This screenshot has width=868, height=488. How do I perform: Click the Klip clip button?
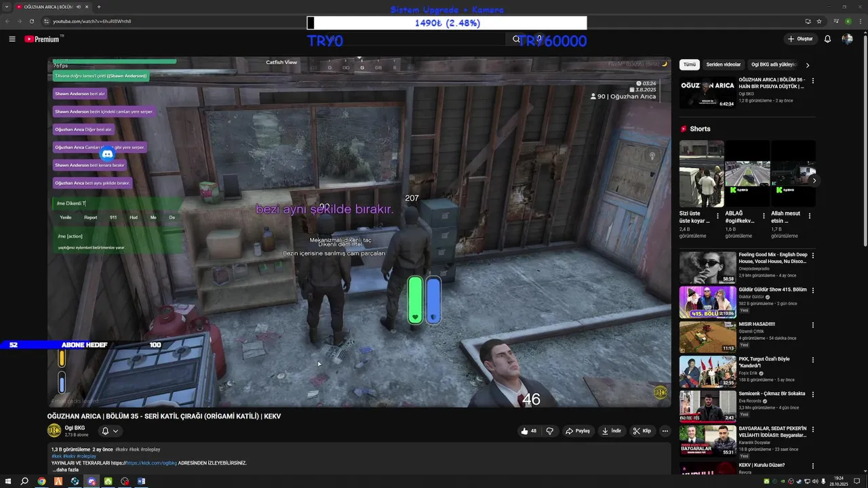pos(642,431)
